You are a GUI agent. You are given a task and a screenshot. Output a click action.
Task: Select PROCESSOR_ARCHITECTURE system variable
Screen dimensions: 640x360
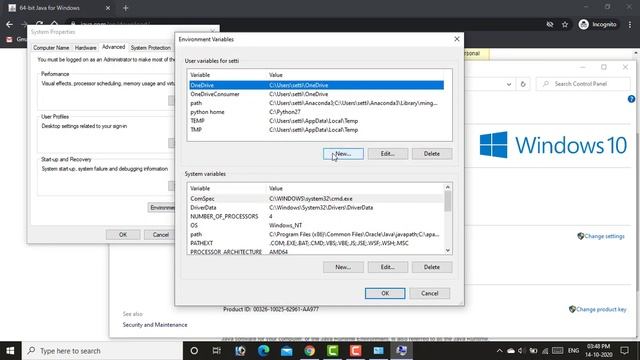click(316, 251)
